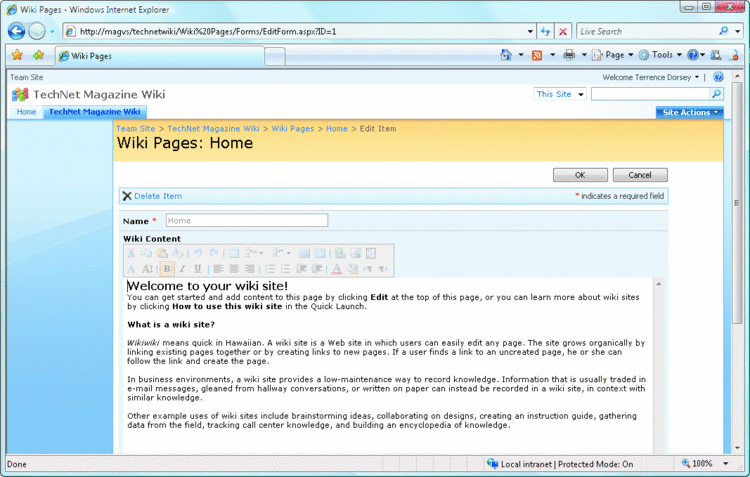The image size is (750, 477).
Task: Align text left in the editor
Action: (219, 269)
